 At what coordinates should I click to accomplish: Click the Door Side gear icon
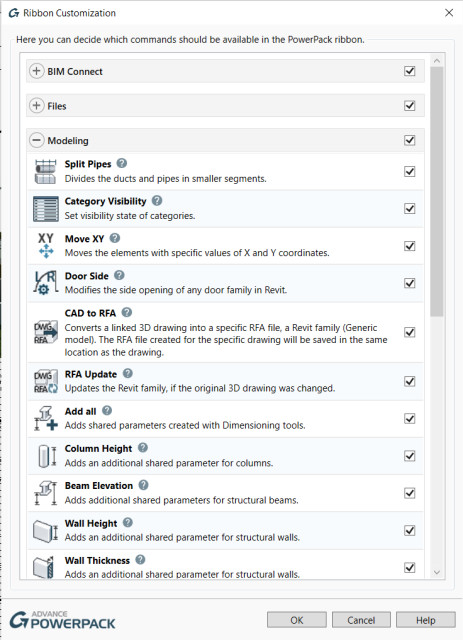45,283
